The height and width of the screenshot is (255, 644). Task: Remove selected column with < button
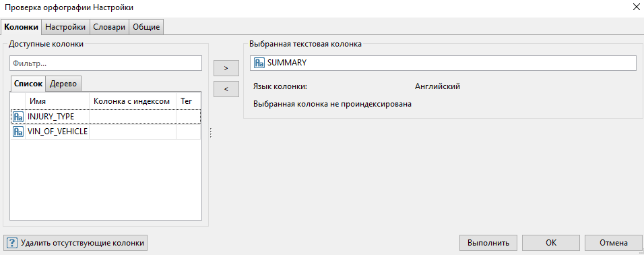226,89
